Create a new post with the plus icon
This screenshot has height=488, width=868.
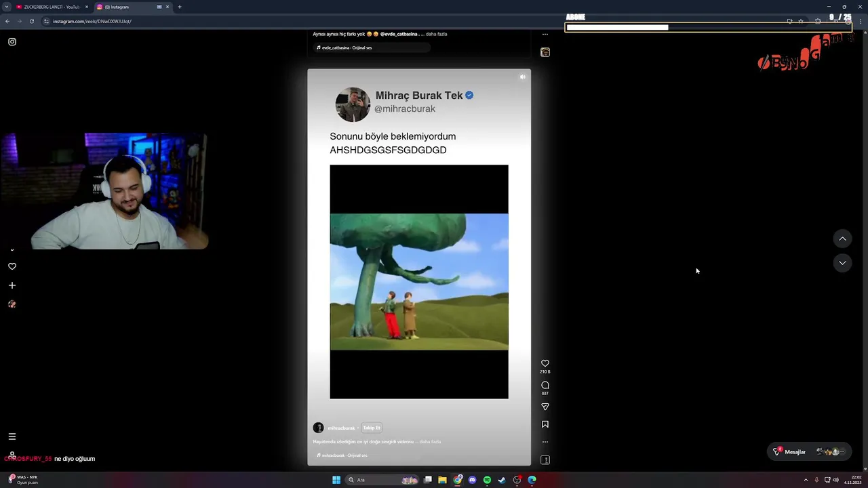click(x=12, y=285)
